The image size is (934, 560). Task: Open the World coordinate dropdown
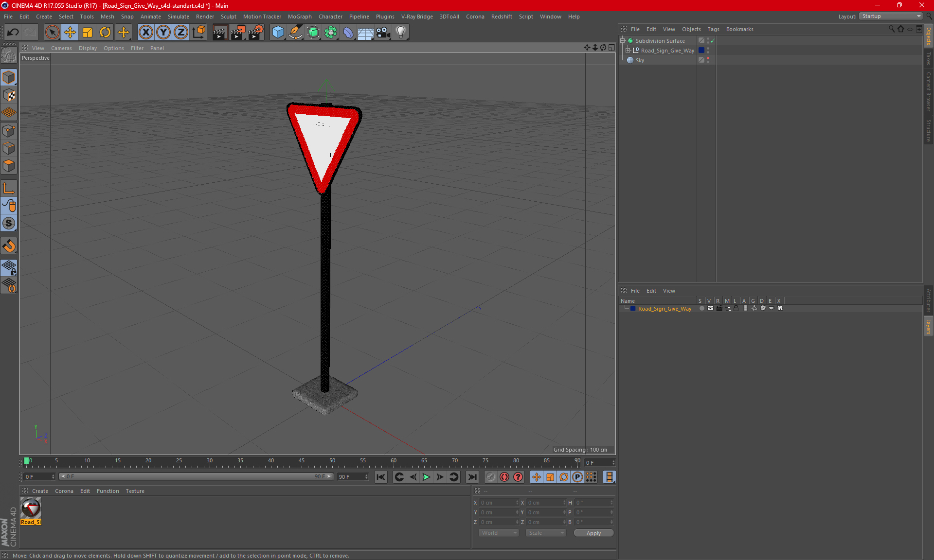(x=499, y=533)
